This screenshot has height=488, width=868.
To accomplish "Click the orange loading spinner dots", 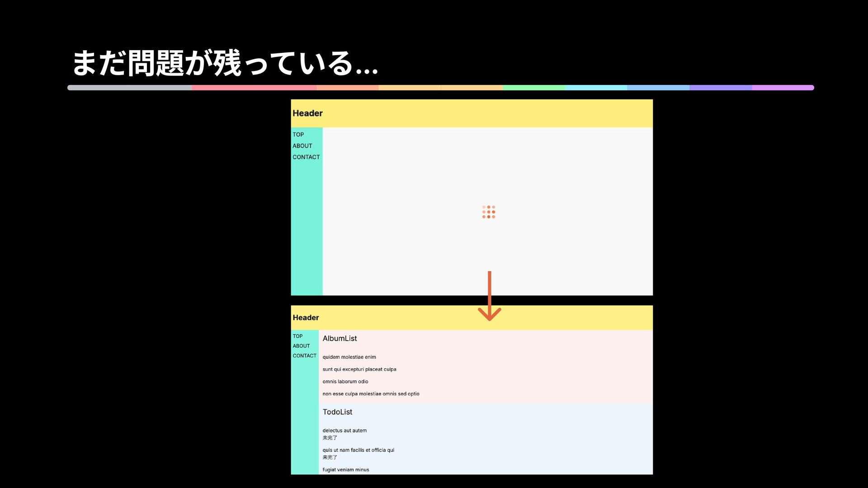I will [x=489, y=212].
